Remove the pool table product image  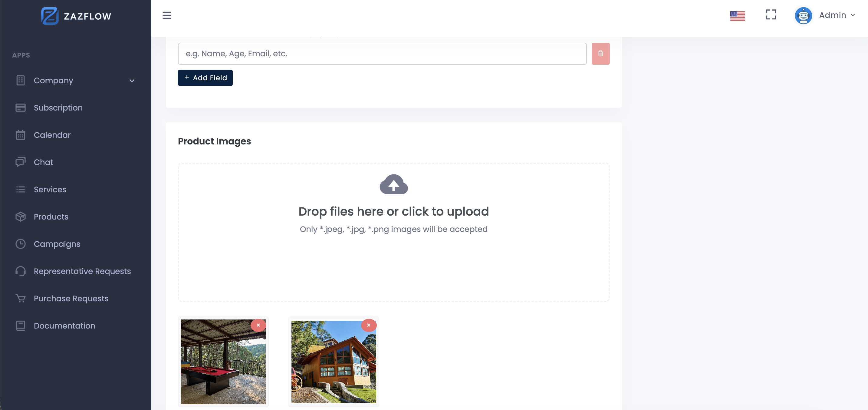tap(258, 325)
